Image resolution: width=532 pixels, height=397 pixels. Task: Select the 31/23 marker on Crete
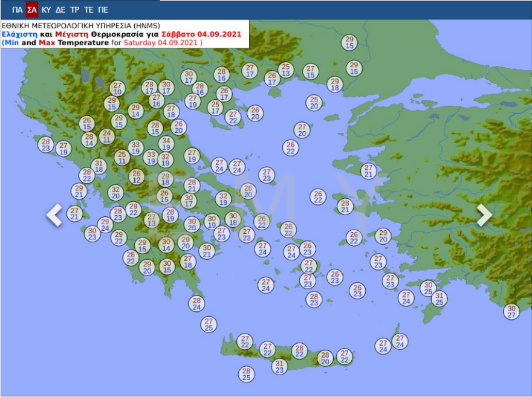pos(279,367)
